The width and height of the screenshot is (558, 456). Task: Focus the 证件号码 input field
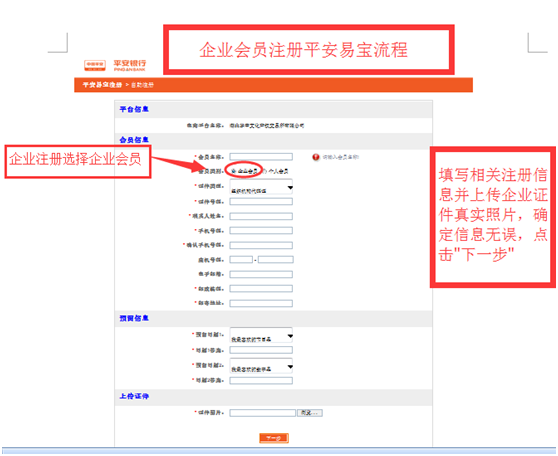pos(261,201)
